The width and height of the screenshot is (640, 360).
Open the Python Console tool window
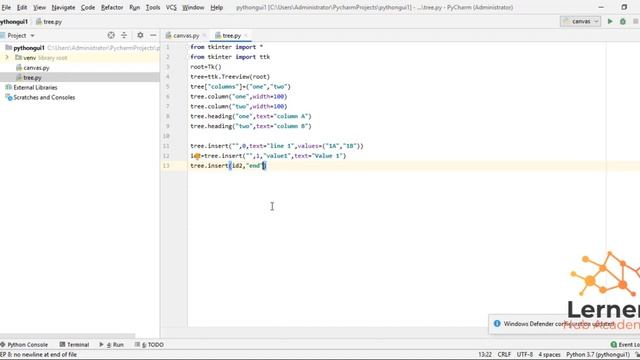24,344
